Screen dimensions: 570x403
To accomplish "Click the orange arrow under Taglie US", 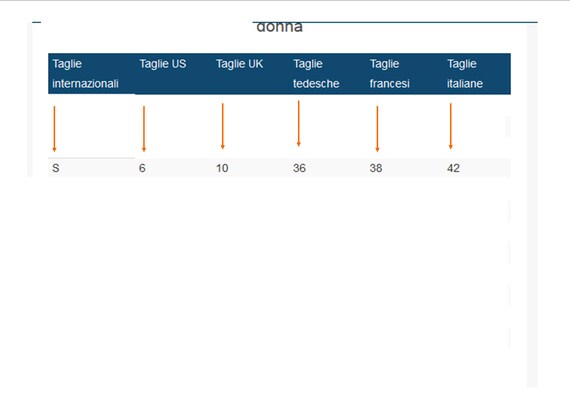I will [144, 129].
